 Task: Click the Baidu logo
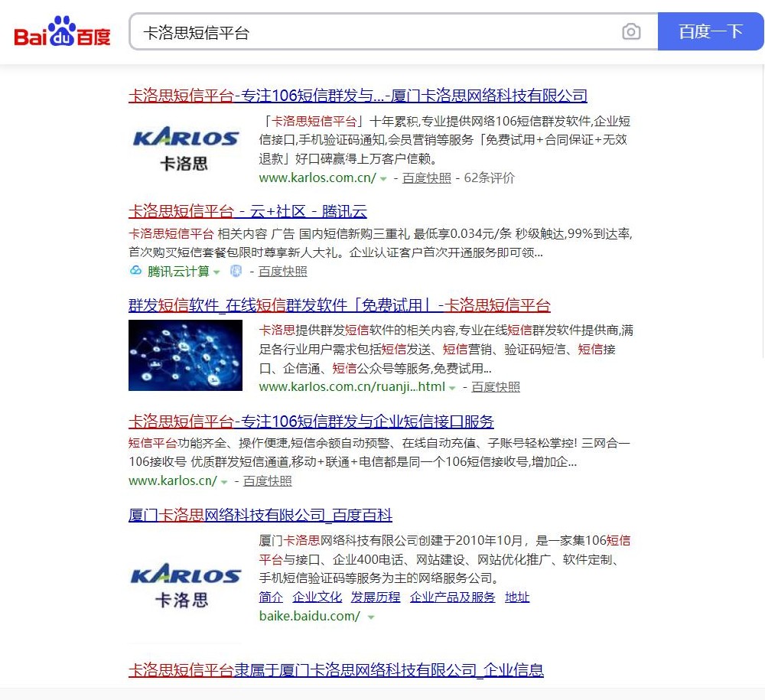[62, 31]
